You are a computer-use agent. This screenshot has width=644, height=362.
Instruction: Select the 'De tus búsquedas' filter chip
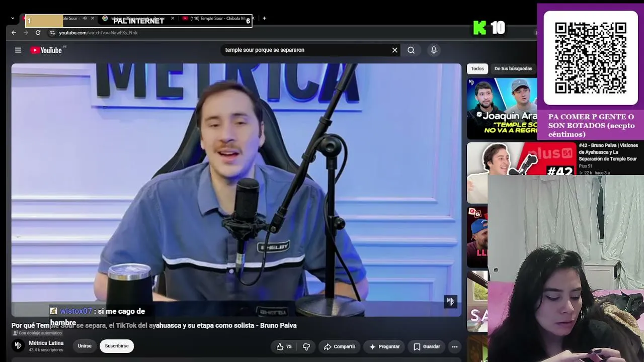click(x=513, y=69)
